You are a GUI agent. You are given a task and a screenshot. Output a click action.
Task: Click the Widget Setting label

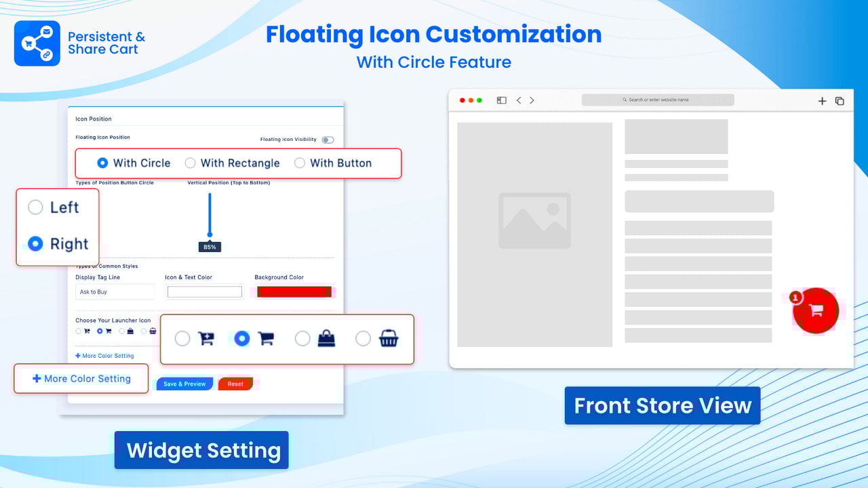coord(201,450)
